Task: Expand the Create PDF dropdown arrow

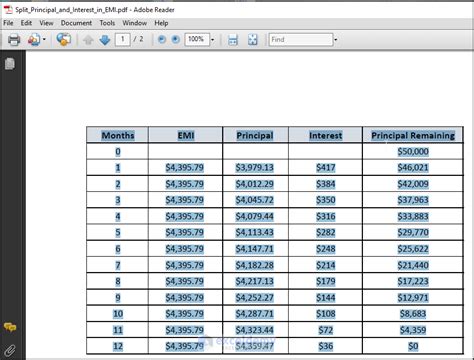Action: coord(44,40)
